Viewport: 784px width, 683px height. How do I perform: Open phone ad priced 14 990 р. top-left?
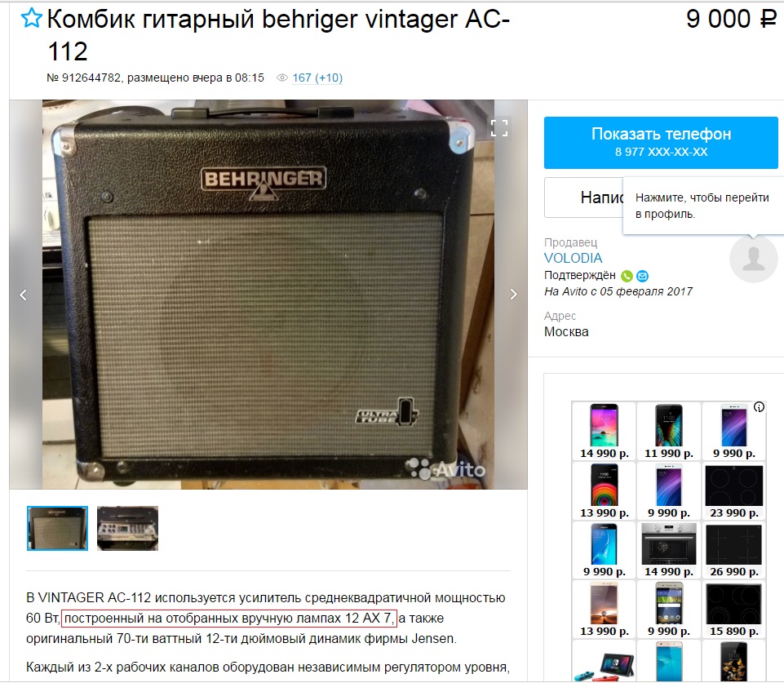604,431
